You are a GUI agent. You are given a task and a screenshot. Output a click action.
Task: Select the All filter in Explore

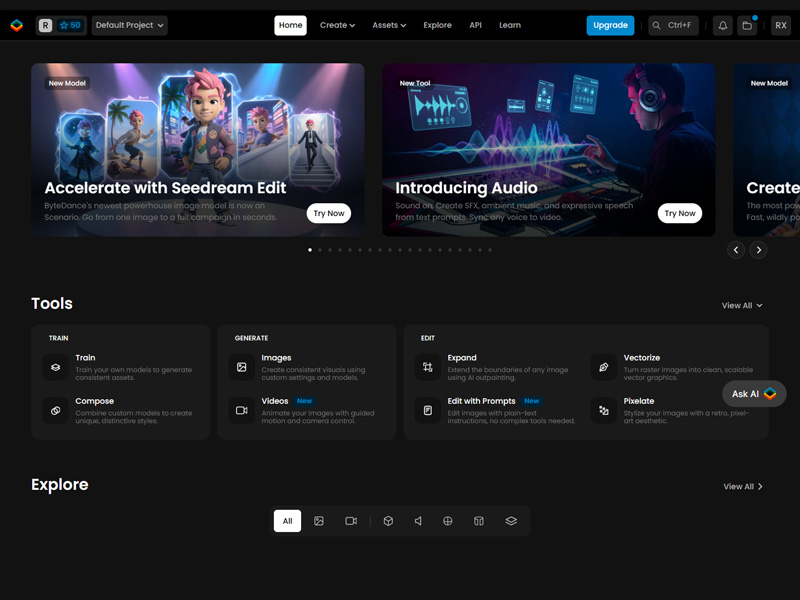[287, 521]
